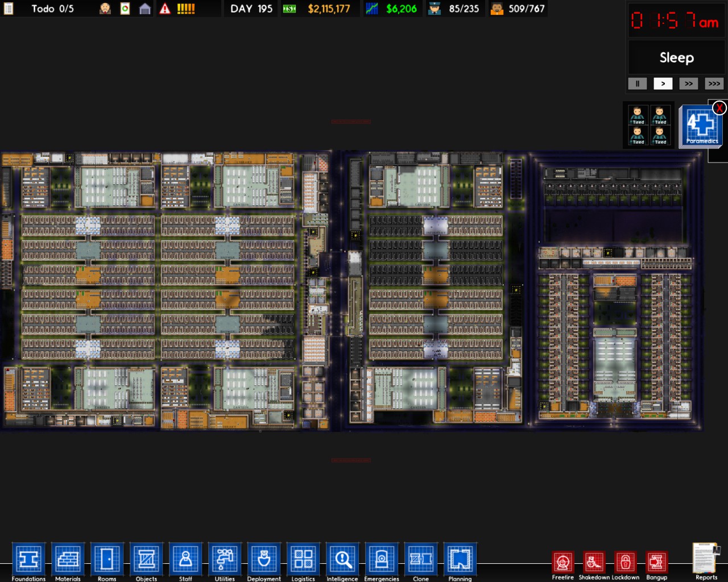728x582 pixels.
Task: Open the Emergencies menu
Action: pyautogui.click(x=382, y=562)
